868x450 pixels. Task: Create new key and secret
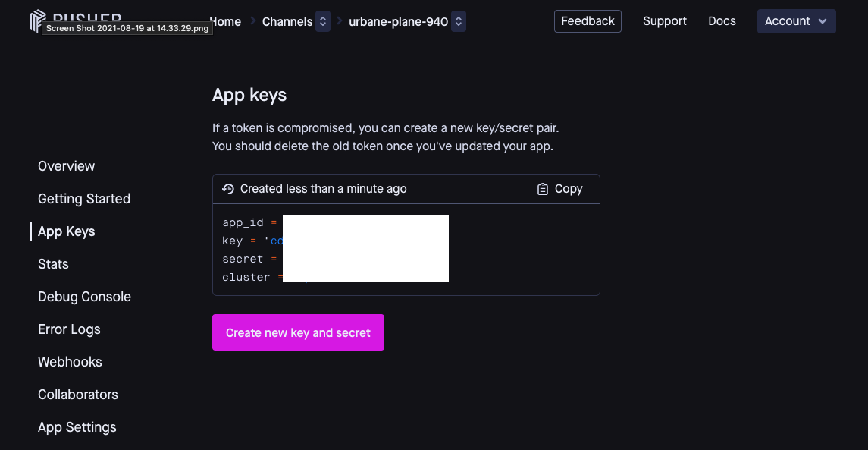[298, 332]
